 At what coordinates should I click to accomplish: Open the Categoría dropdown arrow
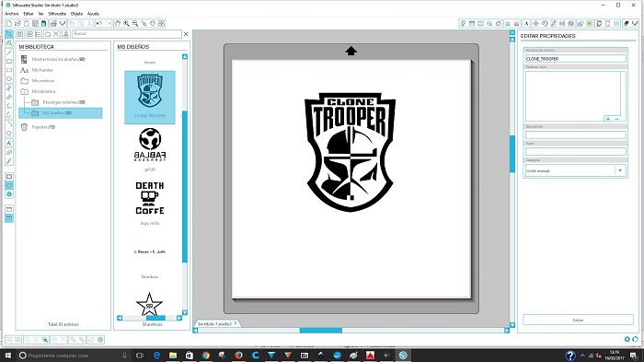pyautogui.click(x=620, y=170)
